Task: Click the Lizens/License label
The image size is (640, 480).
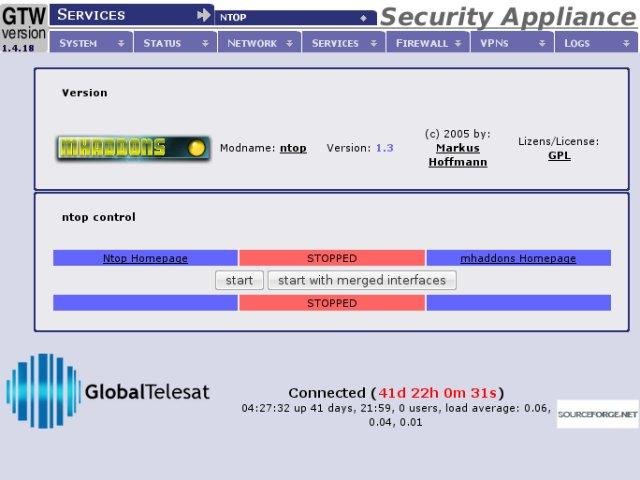Action: pyautogui.click(x=559, y=141)
